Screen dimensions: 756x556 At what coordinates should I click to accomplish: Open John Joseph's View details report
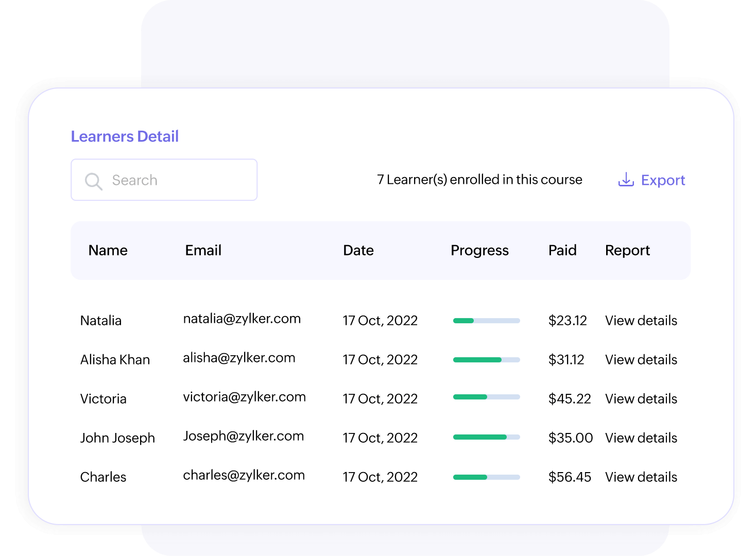[x=641, y=438]
